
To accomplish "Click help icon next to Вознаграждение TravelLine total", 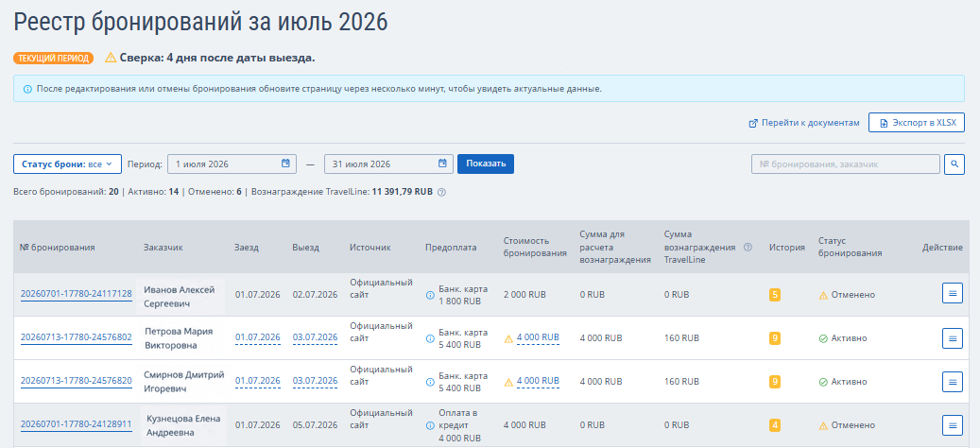I will point(442,193).
